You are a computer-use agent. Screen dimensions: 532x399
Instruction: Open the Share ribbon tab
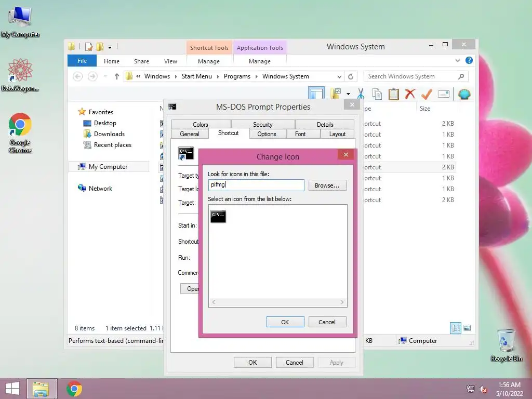pos(141,61)
